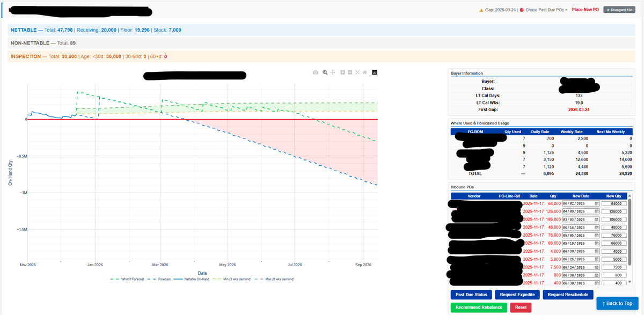Click the red Reset button
The height and width of the screenshot is (315, 644).
pyautogui.click(x=521, y=307)
